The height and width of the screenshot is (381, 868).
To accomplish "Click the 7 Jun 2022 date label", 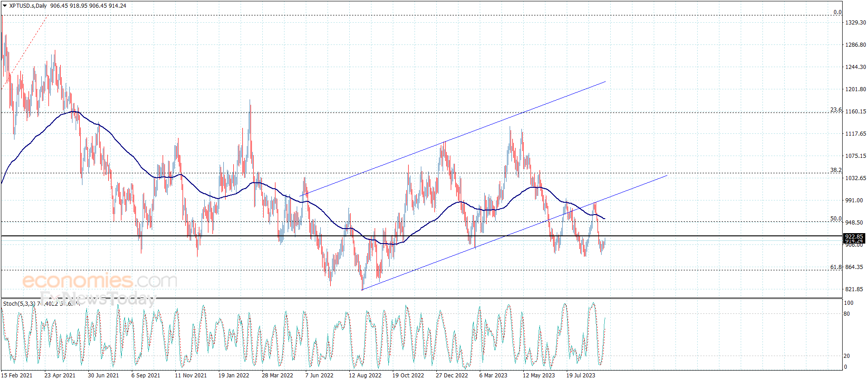I will (319, 375).
